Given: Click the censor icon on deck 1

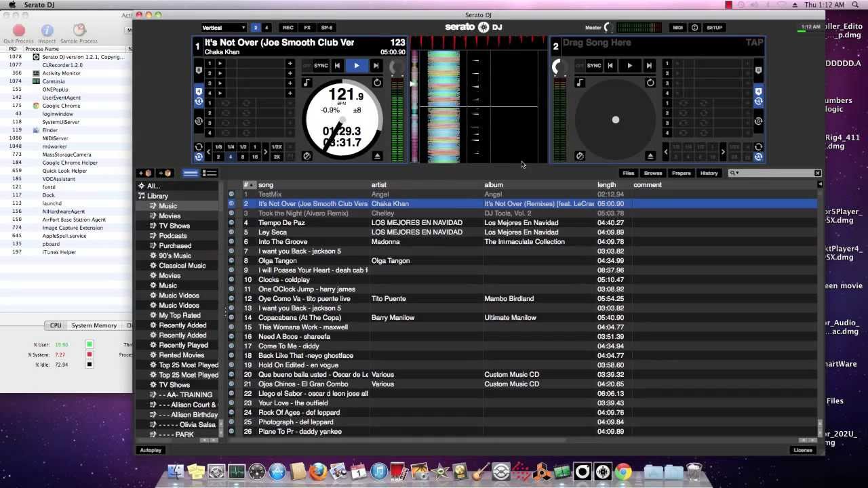Looking at the screenshot, I should click(x=307, y=156).
